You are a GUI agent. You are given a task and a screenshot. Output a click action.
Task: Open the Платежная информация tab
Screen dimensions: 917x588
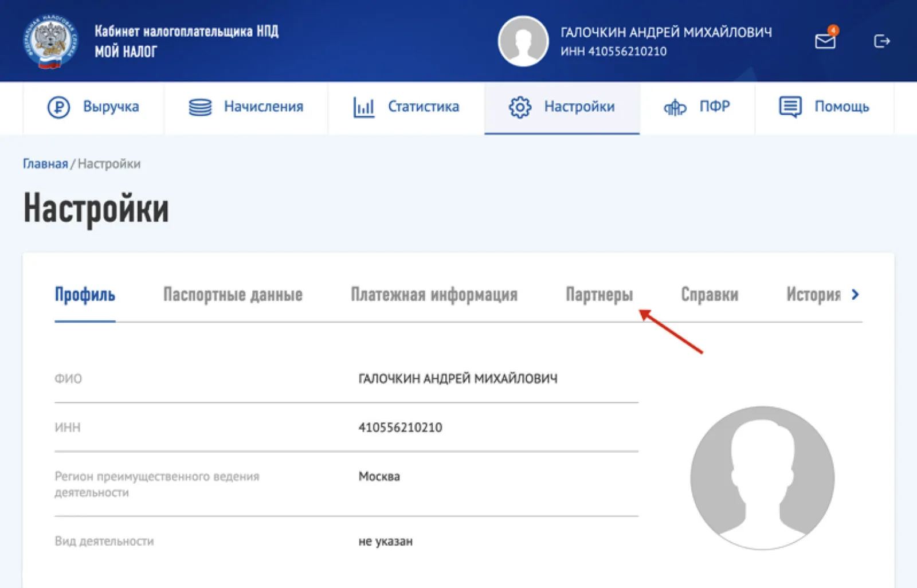(434, 295)
